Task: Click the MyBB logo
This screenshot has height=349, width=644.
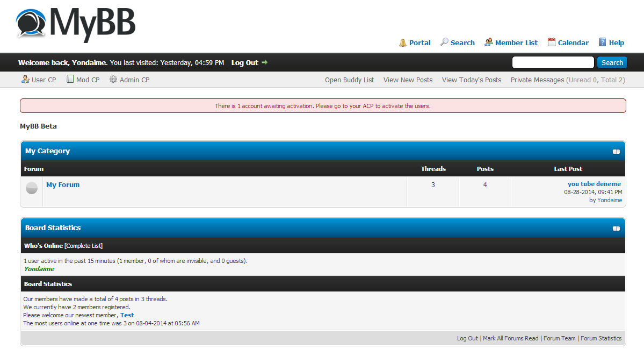Action: pyautogui.click(x=76, y=24)
